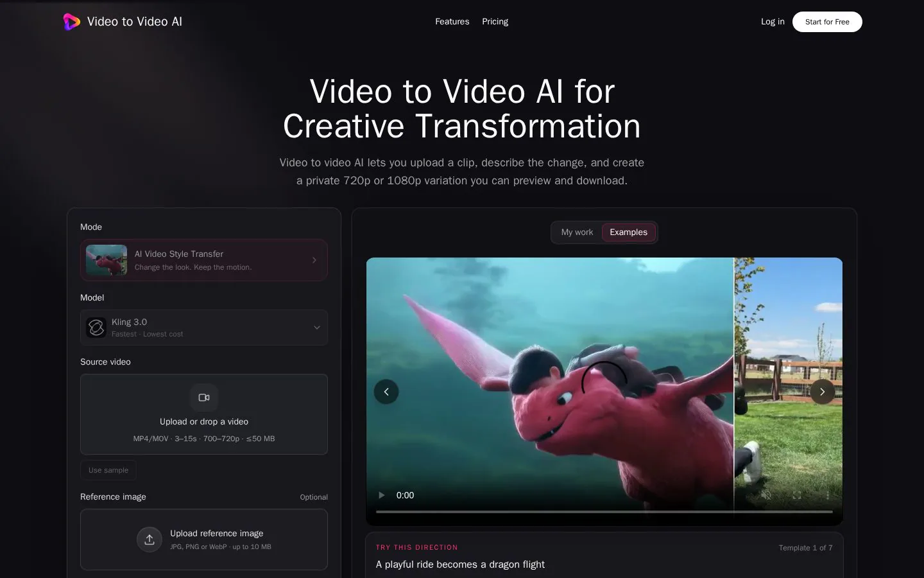Click the Log in link
This screenshot has height=578, width=924.
773,22
